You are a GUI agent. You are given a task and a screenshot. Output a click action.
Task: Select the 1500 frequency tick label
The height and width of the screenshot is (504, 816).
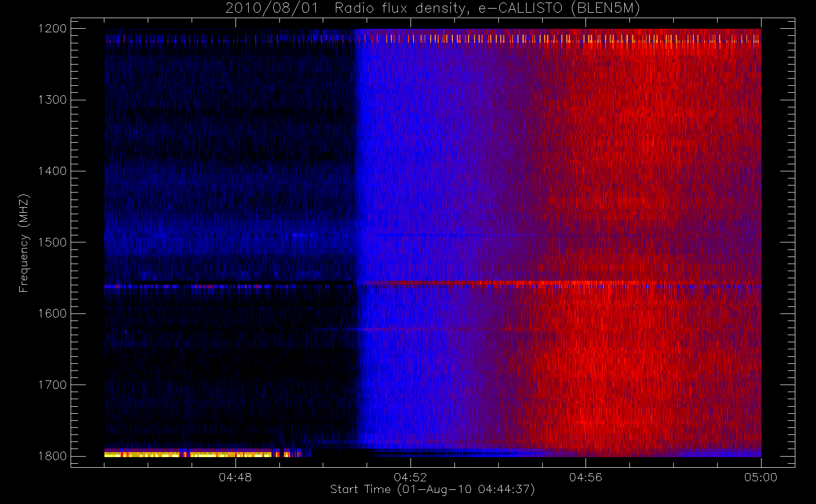point(52,242)
